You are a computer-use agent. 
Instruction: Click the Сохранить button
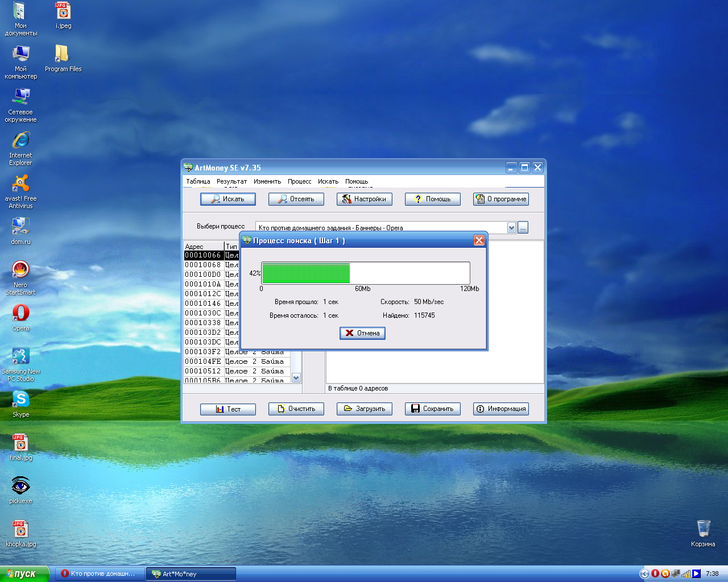[432, 409]
